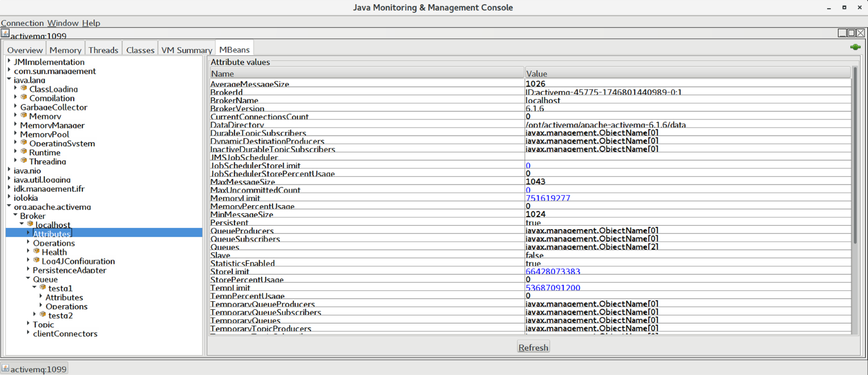
Task: Click the OperatingSystem bean icon
Action: coord(24,142)
